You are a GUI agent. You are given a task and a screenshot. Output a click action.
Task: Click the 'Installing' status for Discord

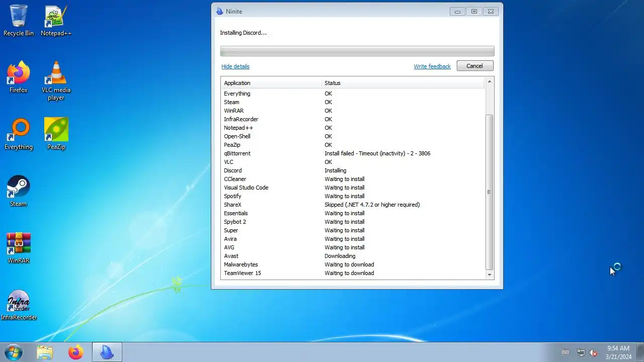tap(335, 170)
